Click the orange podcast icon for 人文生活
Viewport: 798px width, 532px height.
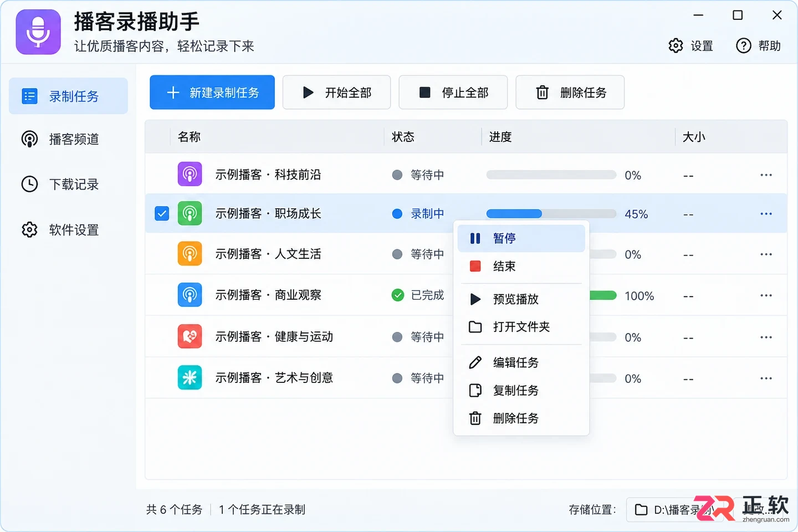pyautogui.click(x=190, y=254)
